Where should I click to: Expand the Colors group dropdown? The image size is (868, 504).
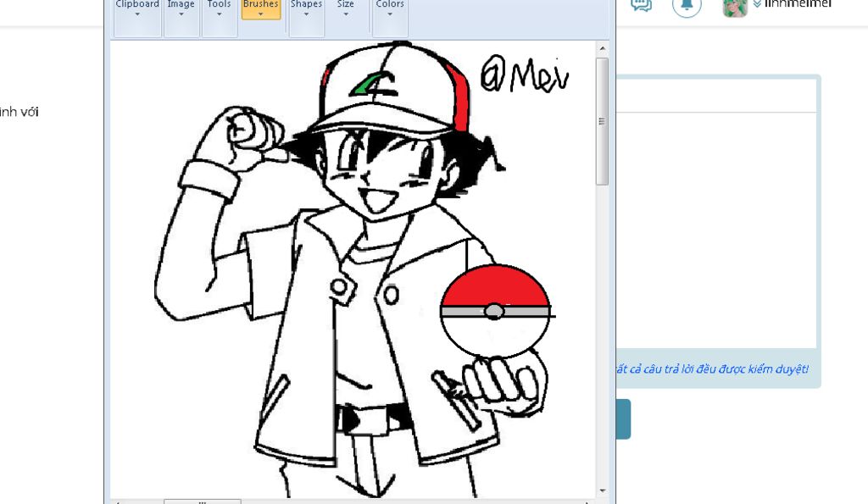click(x=390, y=17)
